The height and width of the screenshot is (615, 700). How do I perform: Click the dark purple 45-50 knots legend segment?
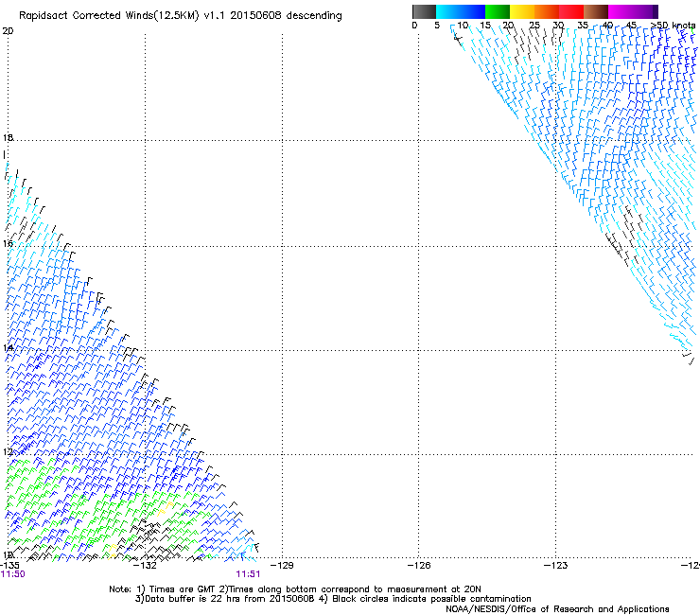pos(645,11)
